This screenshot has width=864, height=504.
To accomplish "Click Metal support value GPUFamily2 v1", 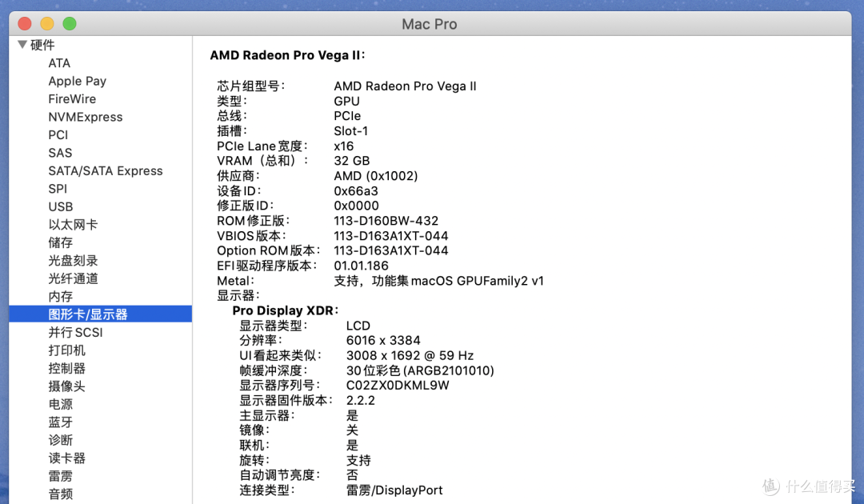I will pyautogui.click(x=438, y=281).
